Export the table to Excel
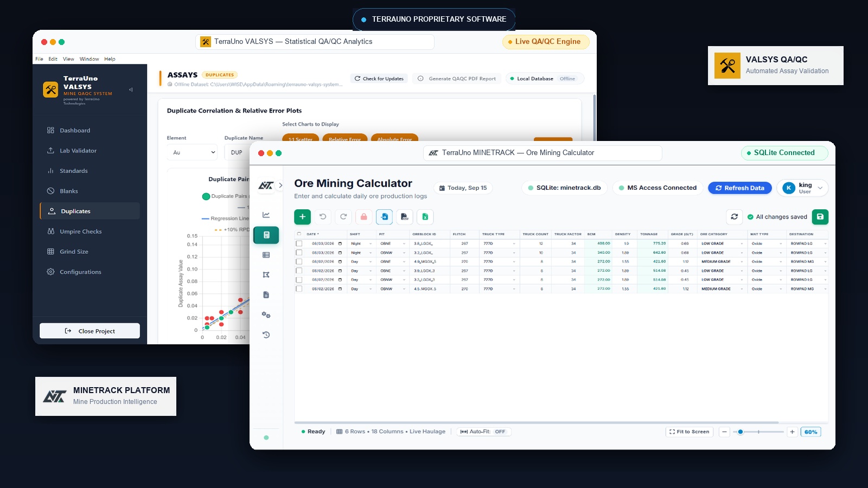 coord(425,217)
